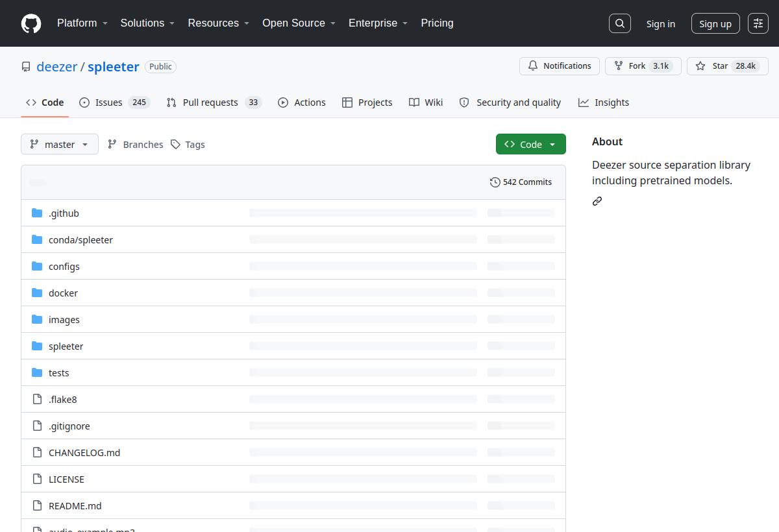Click the 245 issues counter badge
This screenshot has height=532, width=779.
(x=139, y=103)
